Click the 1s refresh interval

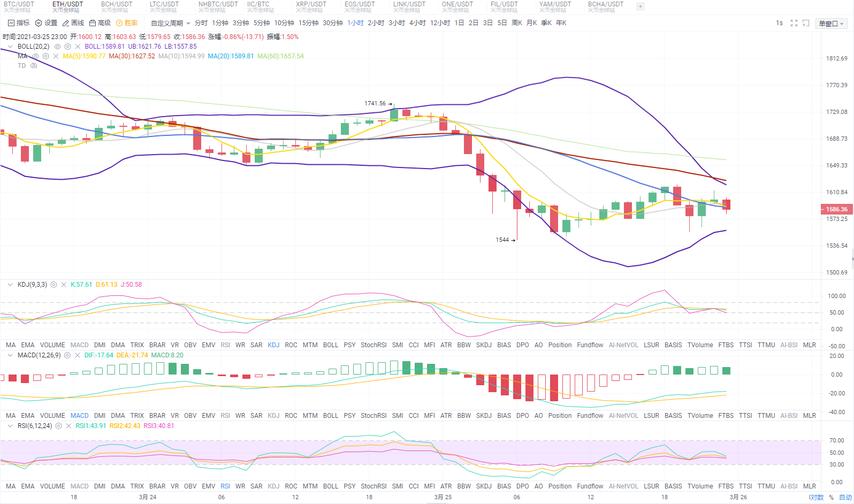(x=779, y=23)
